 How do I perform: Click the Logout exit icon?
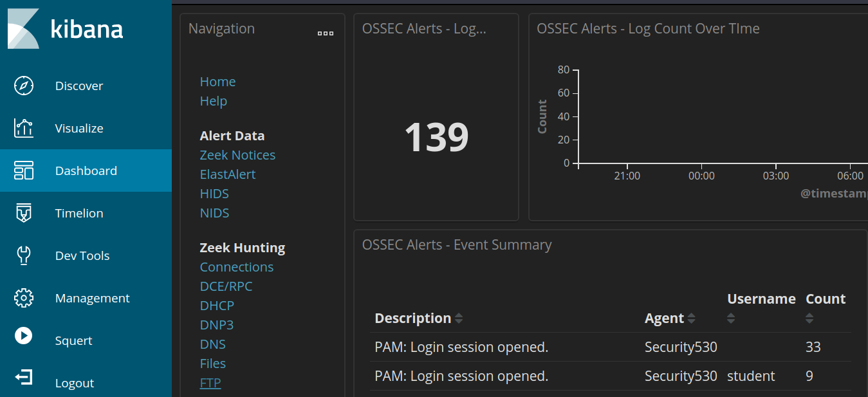click(23, 378)
